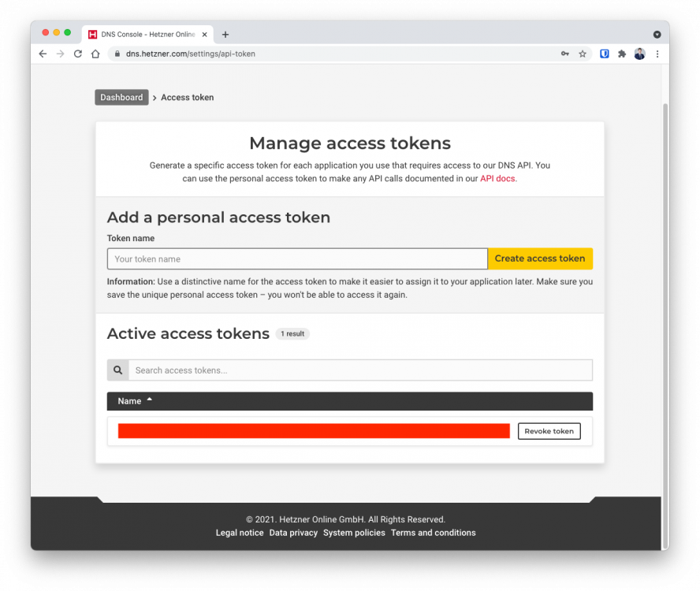Open the browser home page
Image resolution: width=700 pixels, height=591 pixels.
click(x=95, y=54)
